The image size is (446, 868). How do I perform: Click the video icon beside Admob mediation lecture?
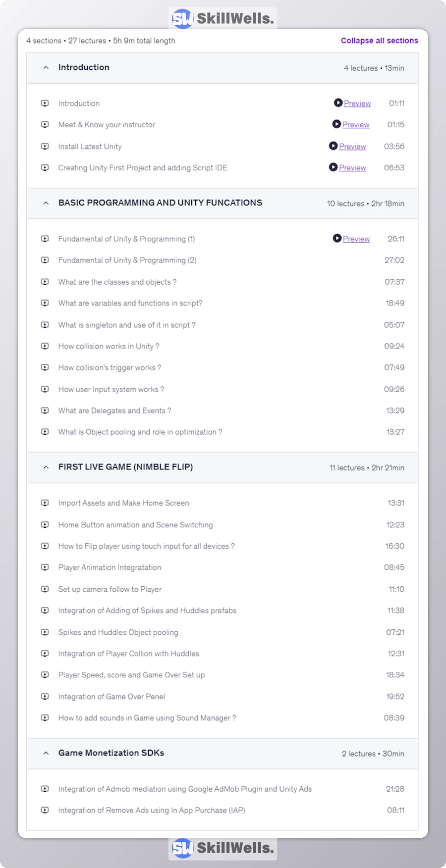coord(45,789)
